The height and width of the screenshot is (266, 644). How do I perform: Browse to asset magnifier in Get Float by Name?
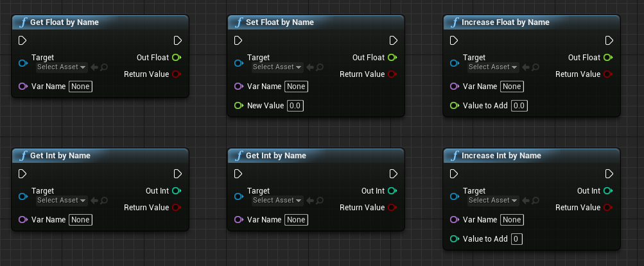click(104, 67)
